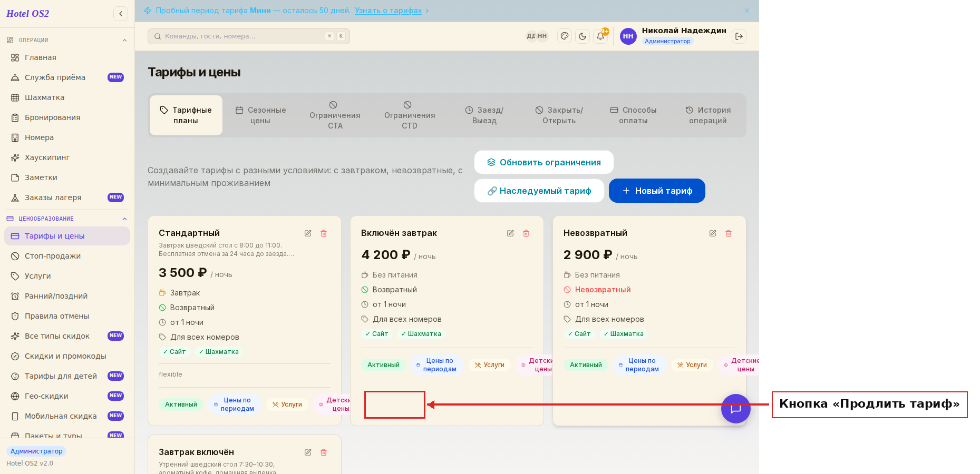The height and width of the screenshot is (474, 980).
Task: Collapse the sidebar with the chevron button
Action: pyautogui.click(x=121, y=14)
